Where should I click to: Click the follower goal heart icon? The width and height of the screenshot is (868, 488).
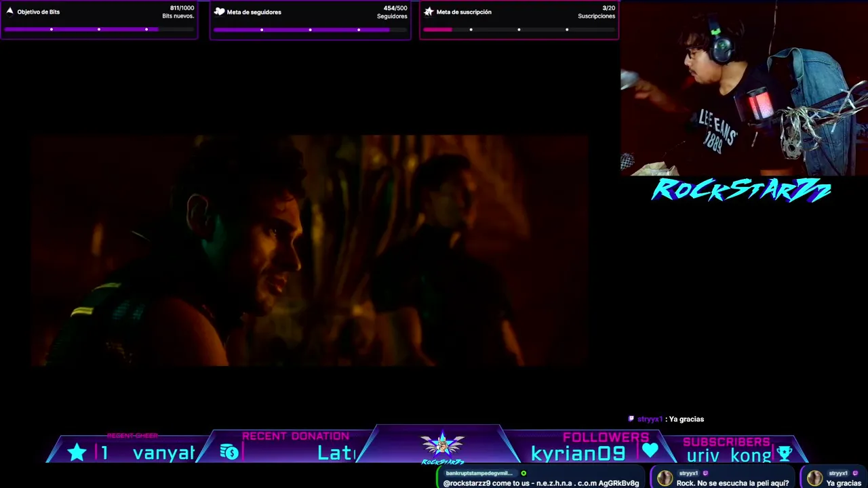pos(219,12)
